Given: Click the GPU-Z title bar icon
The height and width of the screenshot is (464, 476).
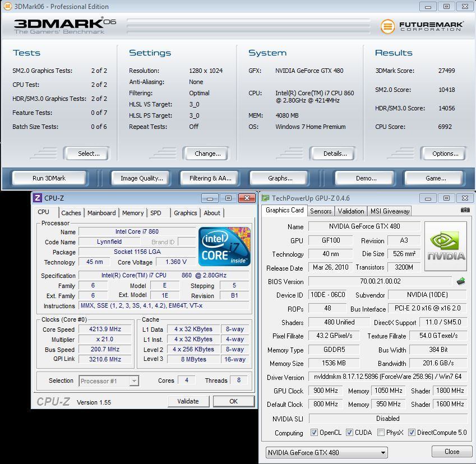Looking at the screenshot, I should coord(265,198).
